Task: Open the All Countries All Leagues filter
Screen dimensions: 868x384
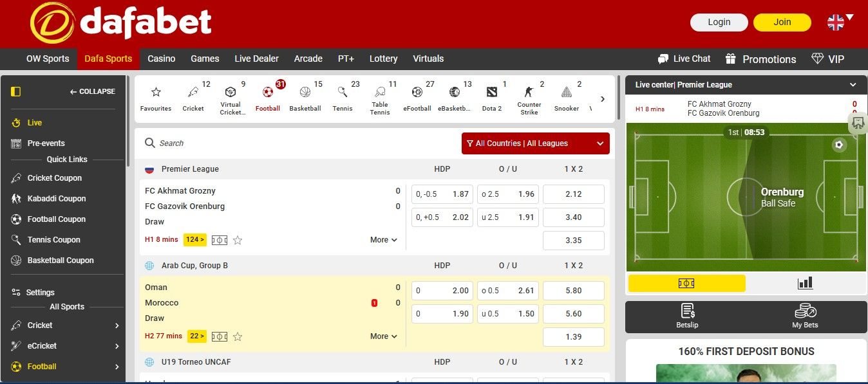Action: pyautogui.click(x=534, y=143)
